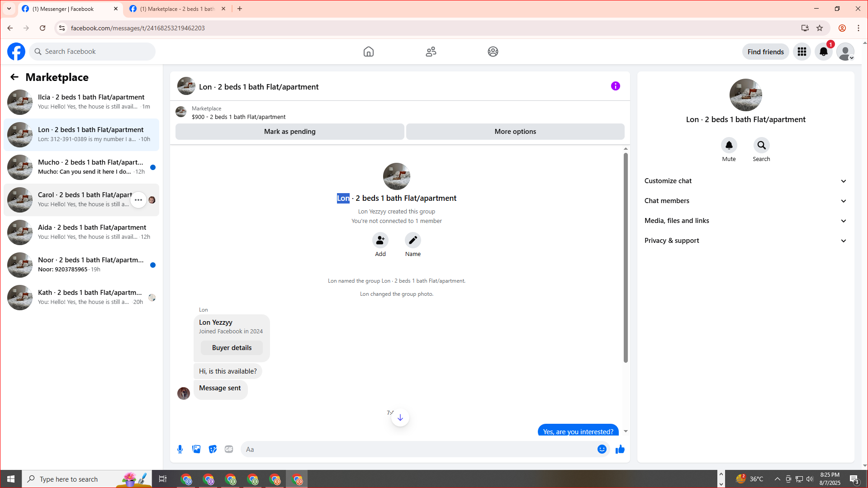Open the Friends icon in top navigation
This screenshot has width=868, height=488.
pos(431,52)
